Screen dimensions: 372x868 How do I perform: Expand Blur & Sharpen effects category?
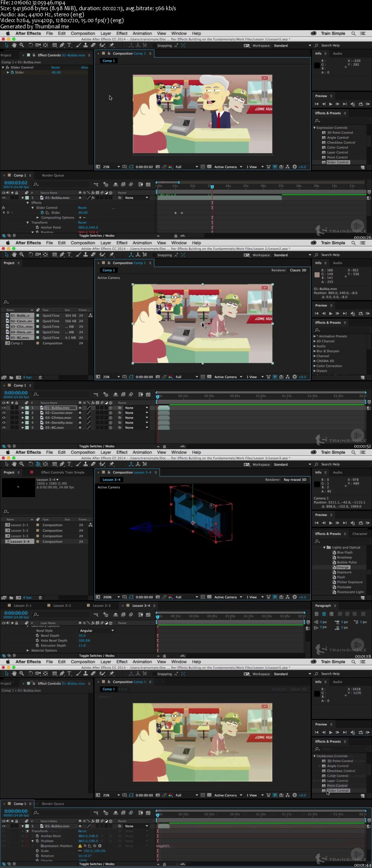[315, 351]
